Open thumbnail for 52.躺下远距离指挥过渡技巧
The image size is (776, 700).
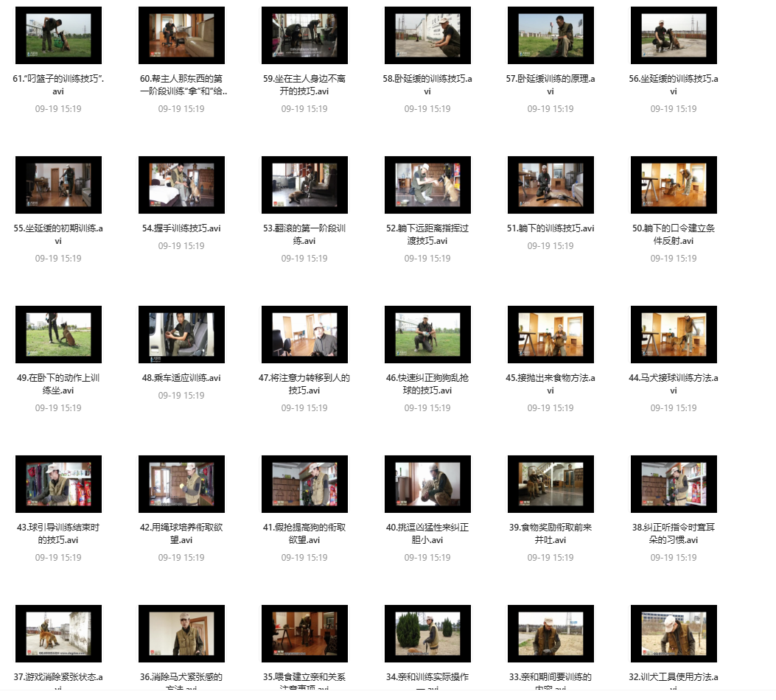click(x=427, y=185)
